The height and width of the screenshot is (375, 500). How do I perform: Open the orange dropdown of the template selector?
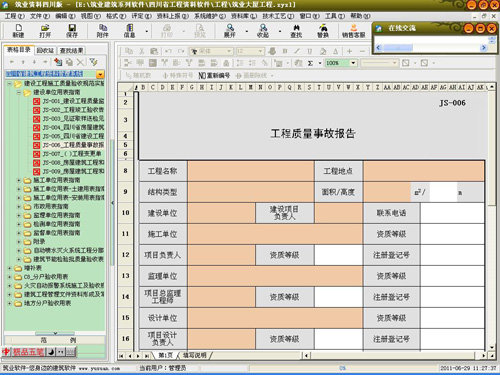coord(100,74)
